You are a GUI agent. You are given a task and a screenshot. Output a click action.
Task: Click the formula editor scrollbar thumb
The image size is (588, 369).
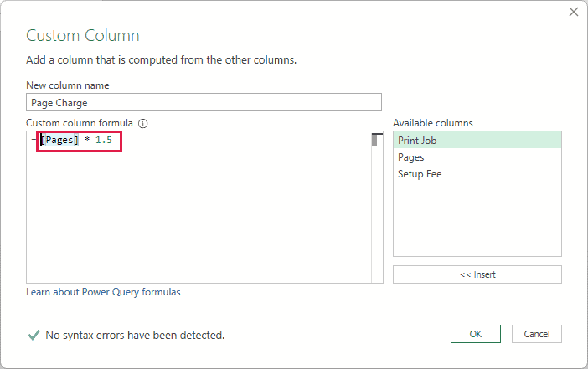374,140
